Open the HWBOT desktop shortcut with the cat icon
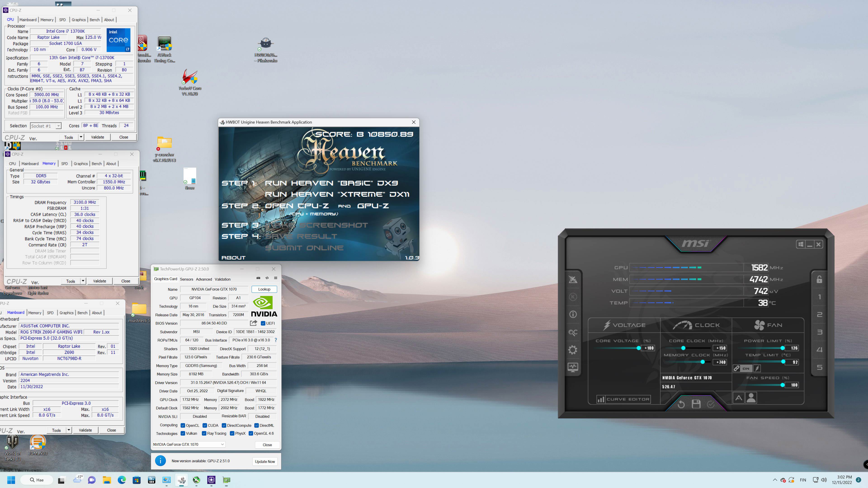 click(x=266, y=49)
